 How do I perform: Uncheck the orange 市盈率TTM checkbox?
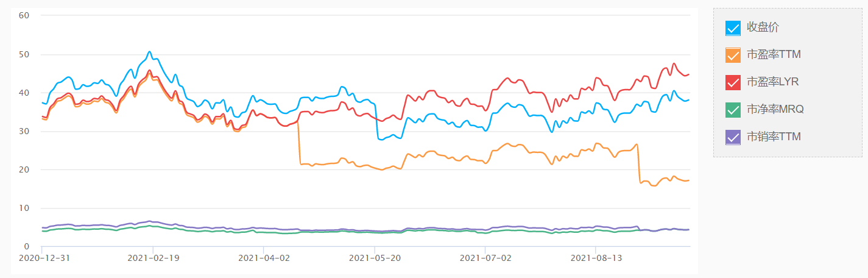[733, 55]
